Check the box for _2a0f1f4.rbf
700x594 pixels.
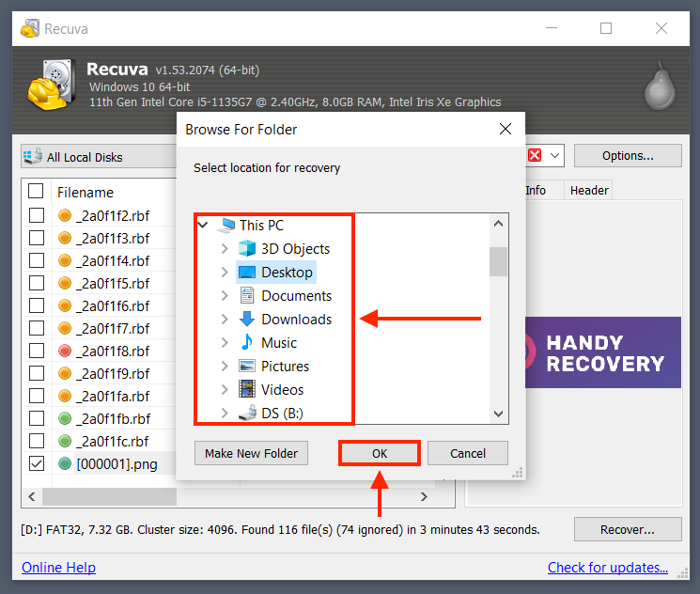point(37,260)
